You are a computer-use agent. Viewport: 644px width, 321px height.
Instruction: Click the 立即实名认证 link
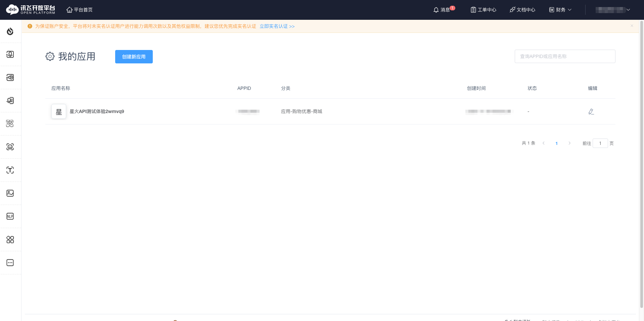(277, 26)
